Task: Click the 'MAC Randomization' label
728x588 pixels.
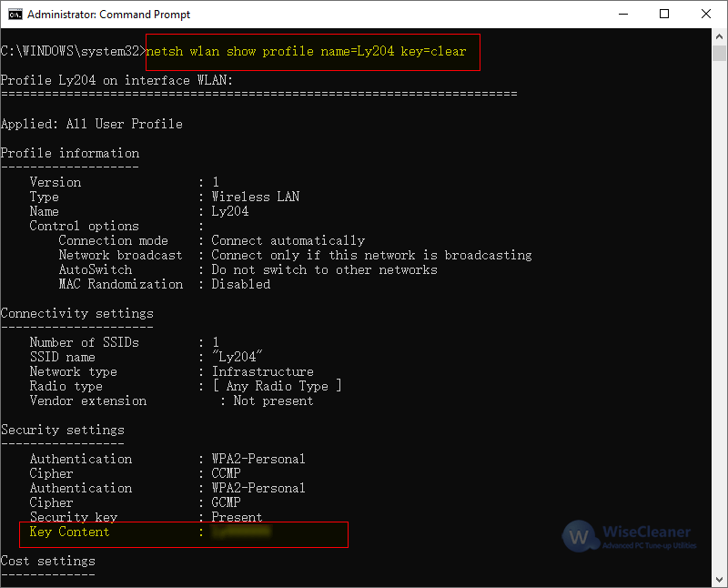Action: 121,284
